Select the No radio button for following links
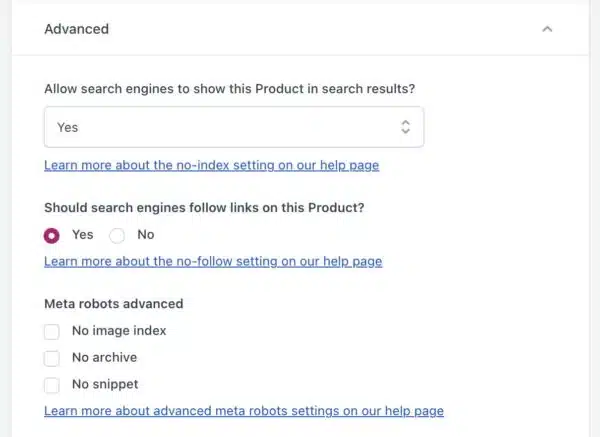This screenshot has width=600, height=437. (x=117, y=235)
